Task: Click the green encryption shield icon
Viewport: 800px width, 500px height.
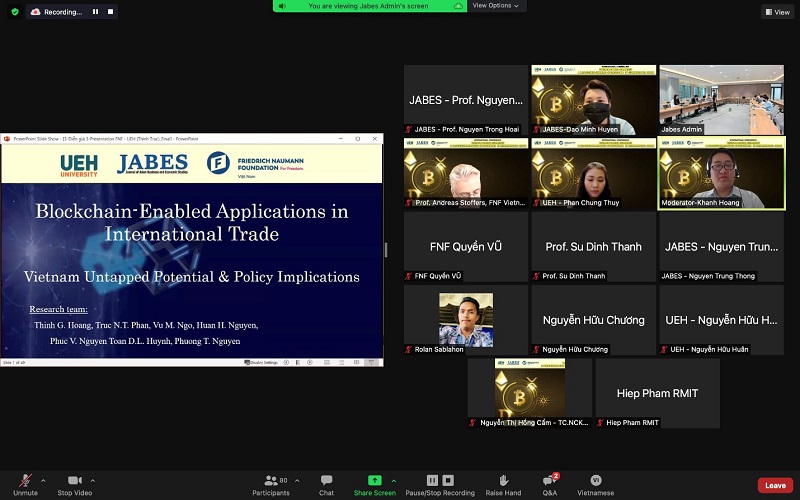Action: pyautogui.click(x=15, y=12)
